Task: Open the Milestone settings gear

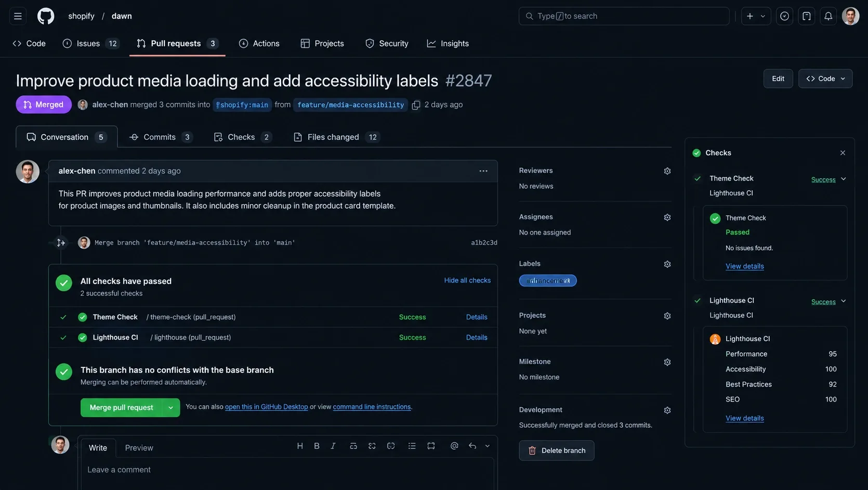Action: coord(667,362)
